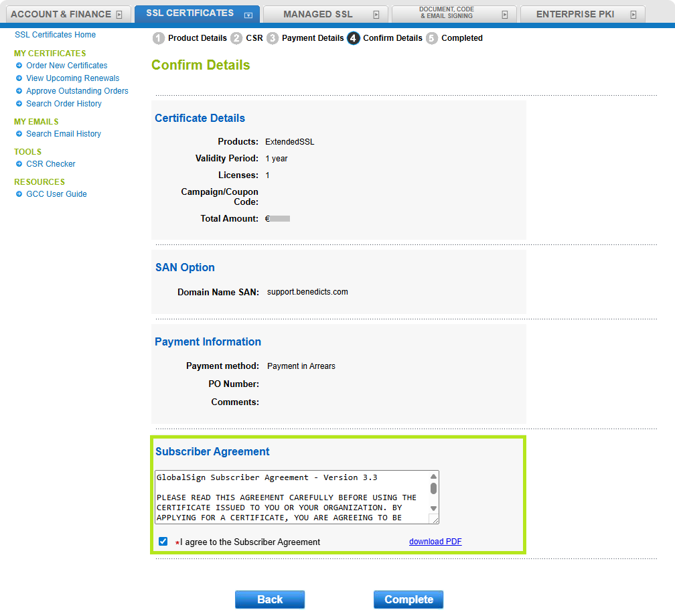Click step 1 Product Details circle icon
The width and height of the screenshot is (675, 616).
pyautogui.click(x=159, y=38)
